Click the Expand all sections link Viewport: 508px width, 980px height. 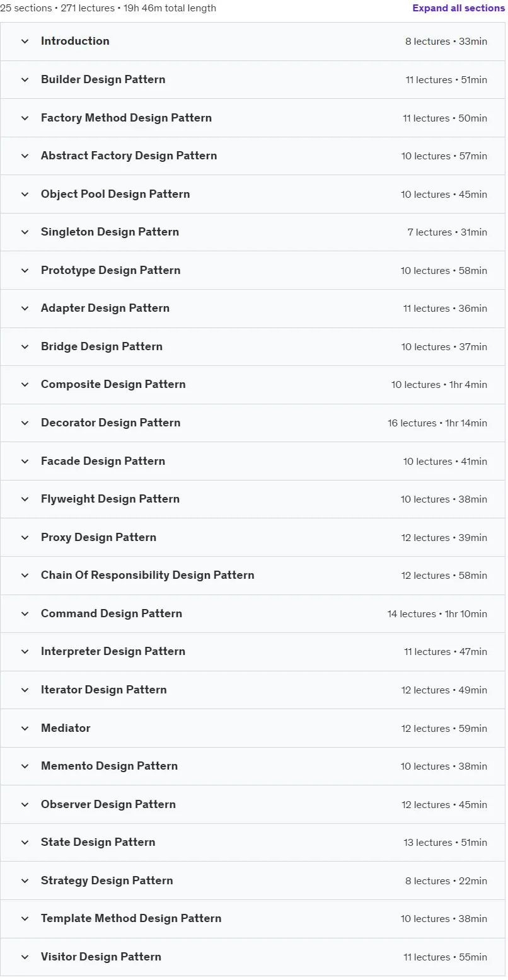tap(459, 8)
